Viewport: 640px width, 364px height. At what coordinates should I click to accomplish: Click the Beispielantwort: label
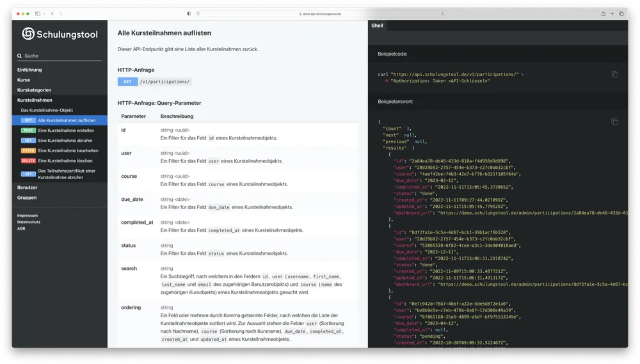tap(395, 102)
